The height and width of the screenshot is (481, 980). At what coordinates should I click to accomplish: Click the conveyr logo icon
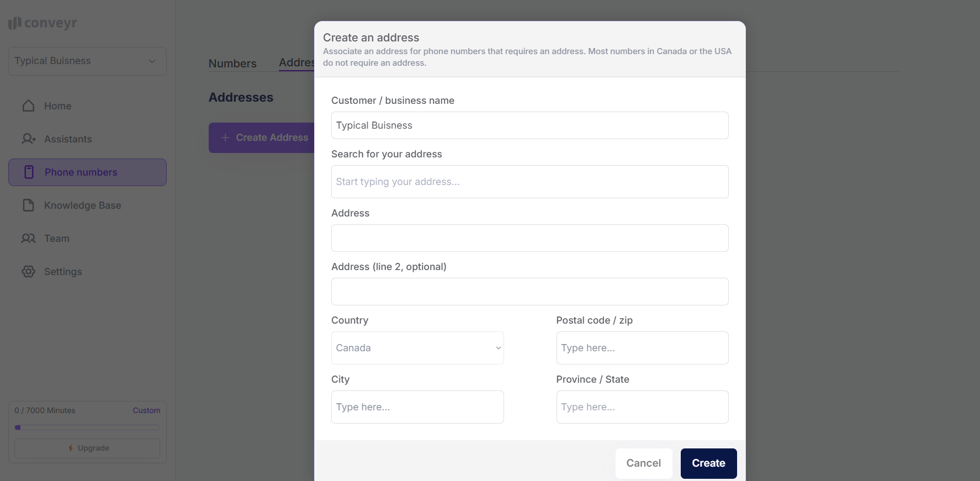[x=15, y=23]
